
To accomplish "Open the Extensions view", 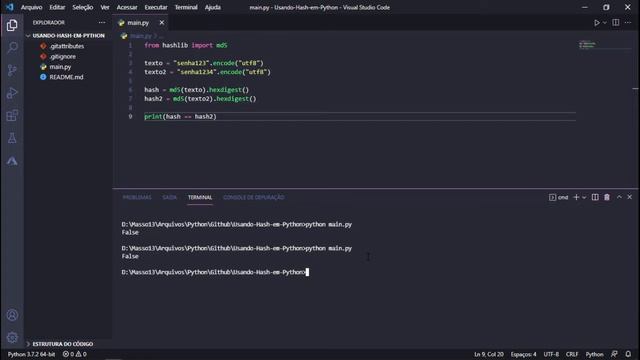I will (12, 116).
